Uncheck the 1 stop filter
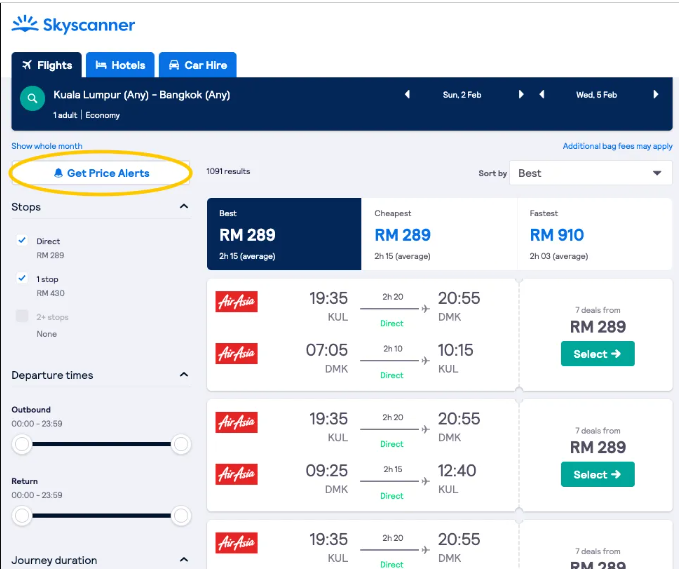Screen dimensions: 679x569 [22, 279]
